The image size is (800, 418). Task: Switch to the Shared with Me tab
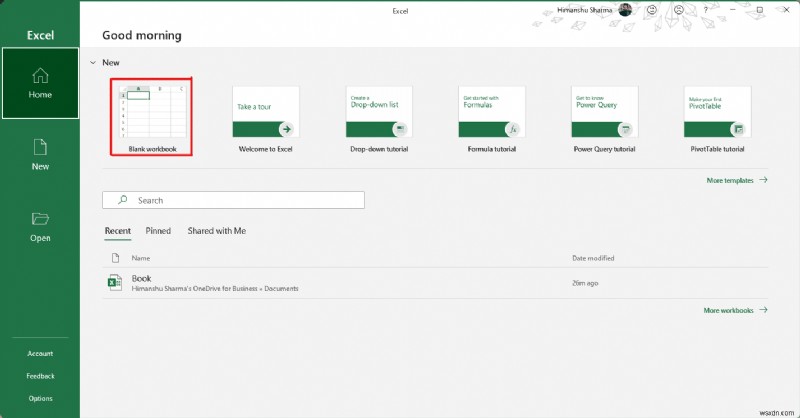[x=217, y=231]
